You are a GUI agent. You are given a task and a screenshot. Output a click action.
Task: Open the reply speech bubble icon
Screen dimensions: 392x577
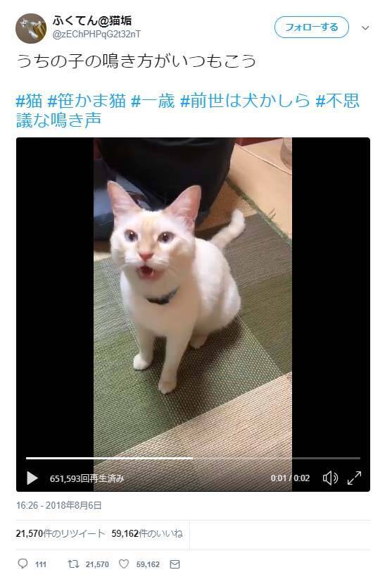(23, 564)
